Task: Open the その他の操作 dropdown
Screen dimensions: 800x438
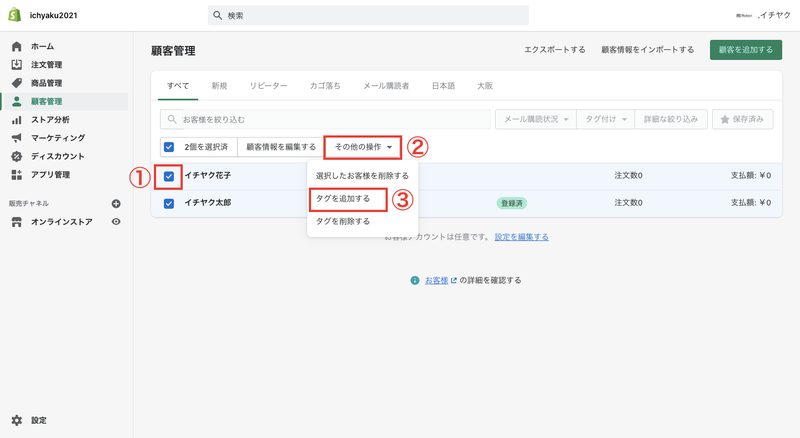Action: pyautogui.click(x=363, y=147)
